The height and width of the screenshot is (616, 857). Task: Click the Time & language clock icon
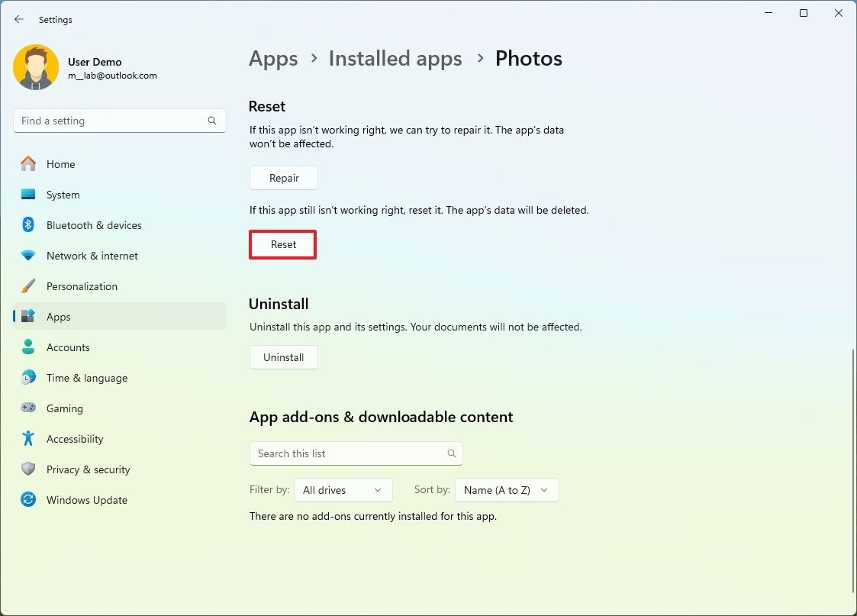pos(28,377)
